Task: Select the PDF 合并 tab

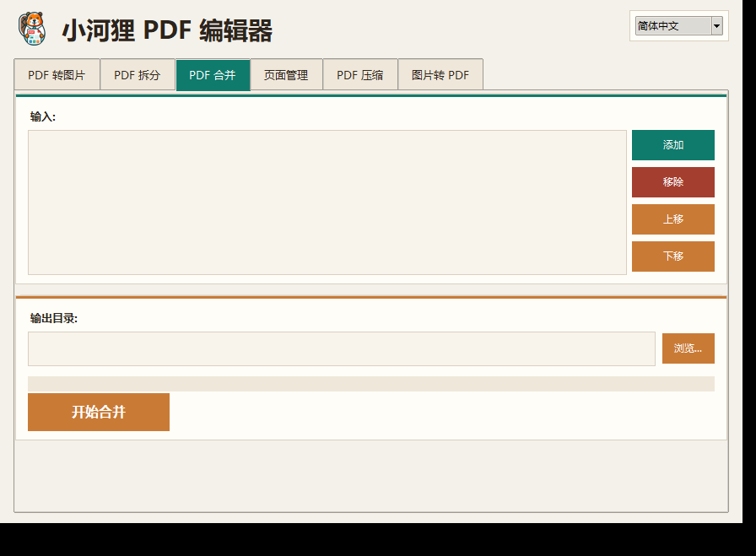Action: [213, 75]
